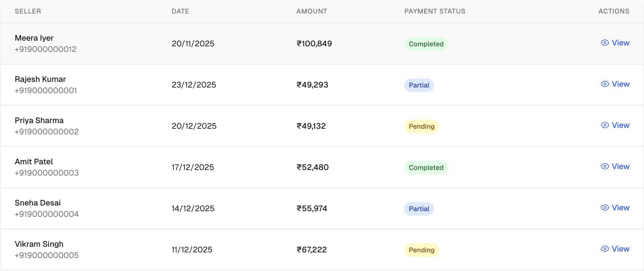Select seller name Vikram Singh
The width and height of the screenshot is (644, 271).
click(x=39, y=244)
